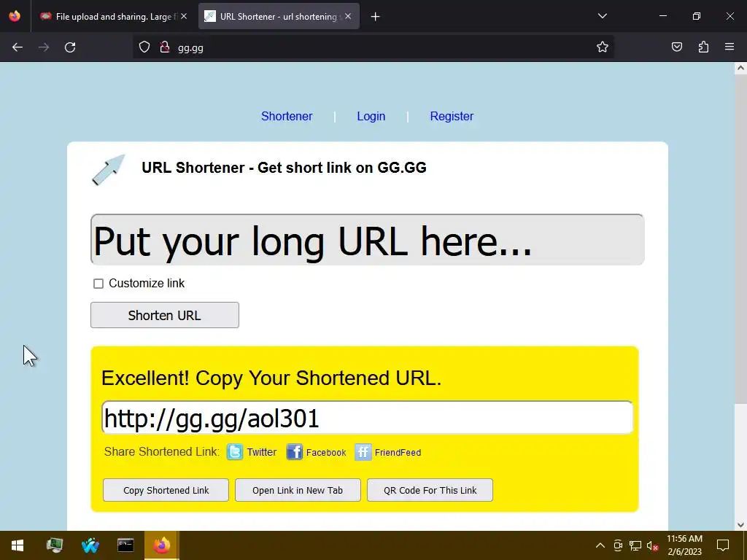Click Copy Shortened Link button
The height and width of the screenshot is (560, 747).
[166, 490]
